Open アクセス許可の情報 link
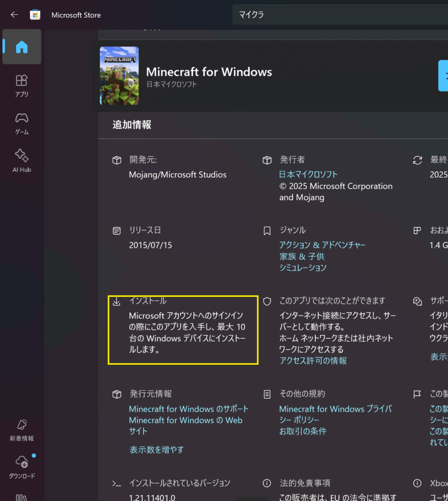This screenshot has width=448, height=501. point(313,361)
